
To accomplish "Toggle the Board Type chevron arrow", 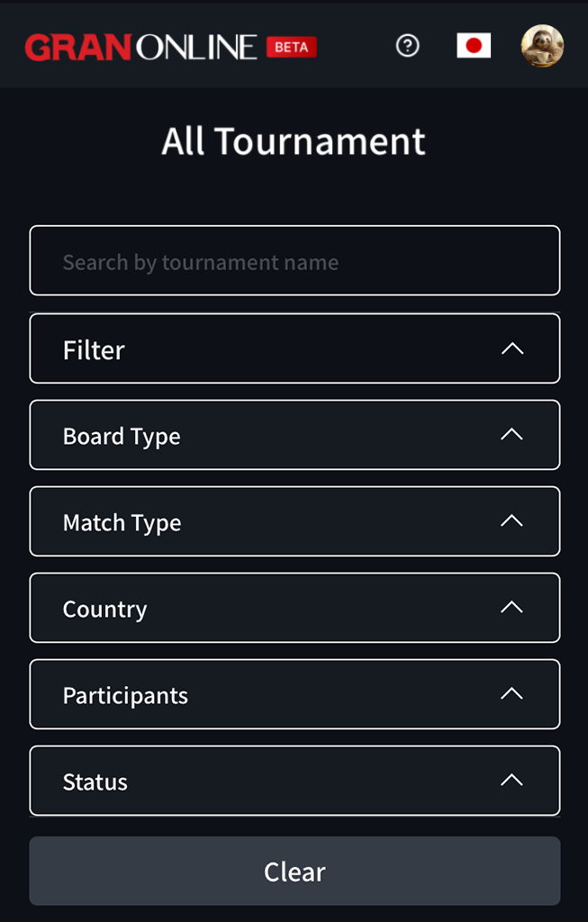I will click(x=512, y=435).
